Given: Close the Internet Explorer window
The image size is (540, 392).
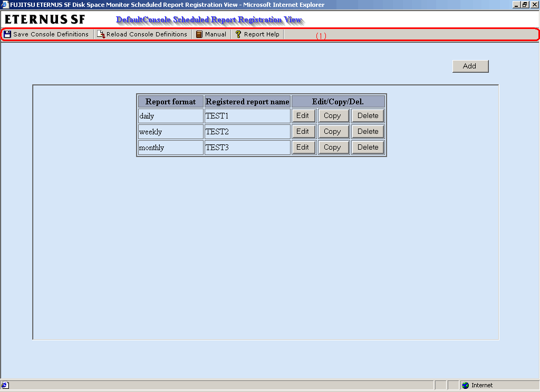Looking at the screenshot, I should point(534,4).
